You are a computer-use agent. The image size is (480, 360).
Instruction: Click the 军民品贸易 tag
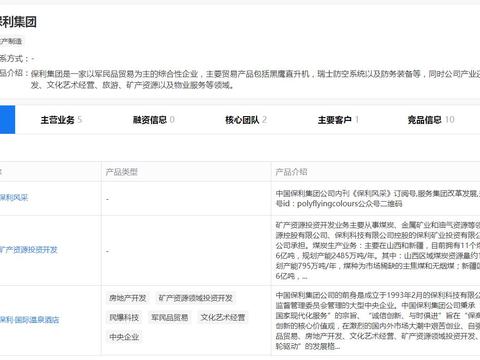pyautogui.click(x=169, y=317)
